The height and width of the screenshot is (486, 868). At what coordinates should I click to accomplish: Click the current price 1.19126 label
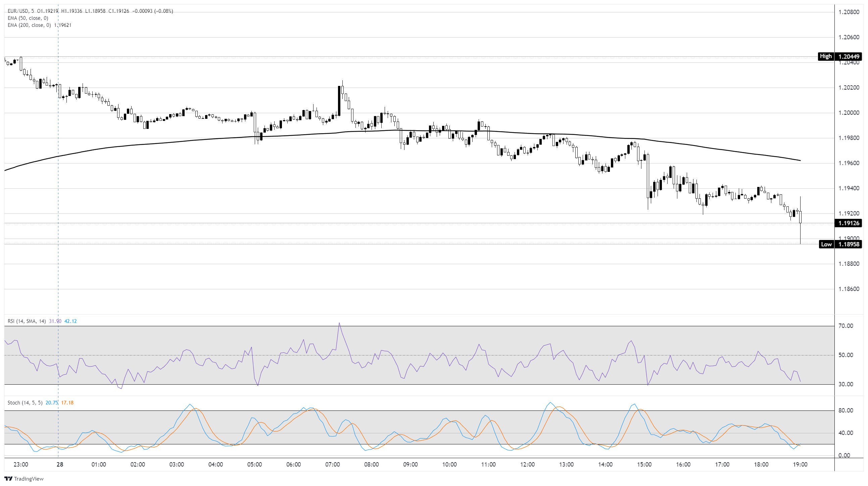849,223
